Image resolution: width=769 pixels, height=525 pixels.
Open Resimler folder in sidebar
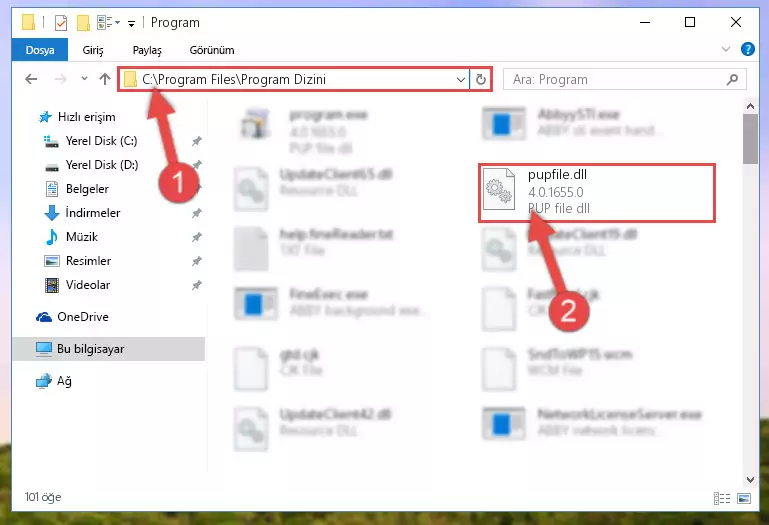click(88, 261)
